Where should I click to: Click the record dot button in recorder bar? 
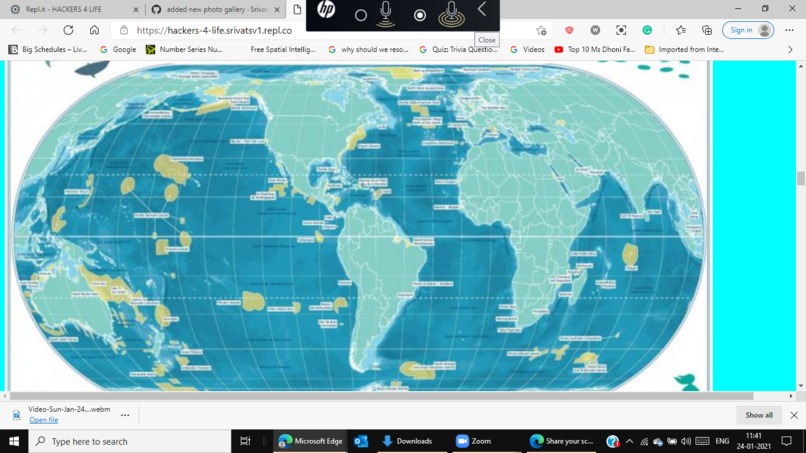coord(420,15)
